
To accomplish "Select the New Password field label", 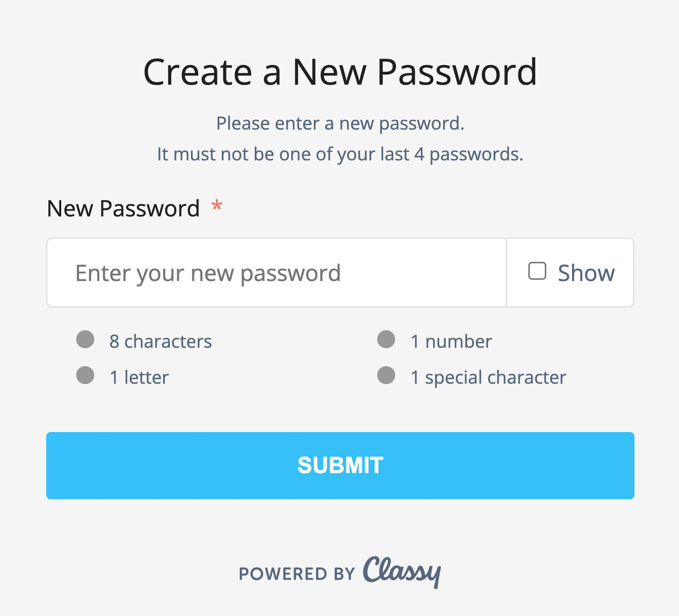I will click(x=123, y=208).
